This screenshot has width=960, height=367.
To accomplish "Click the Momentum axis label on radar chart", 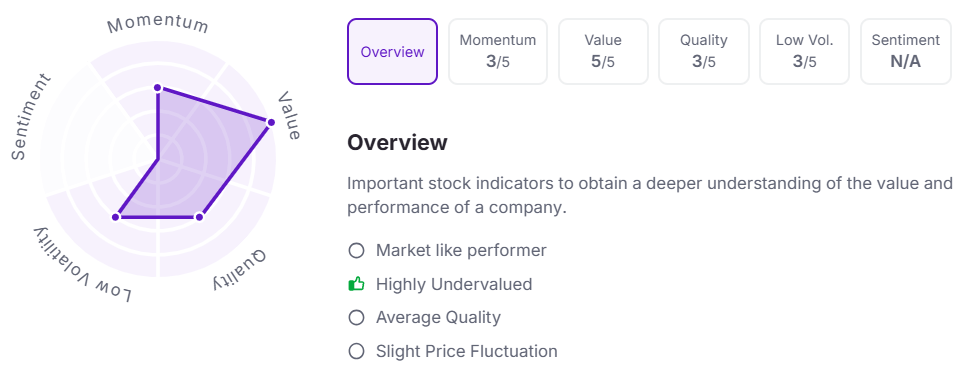I will pos(158,24).
